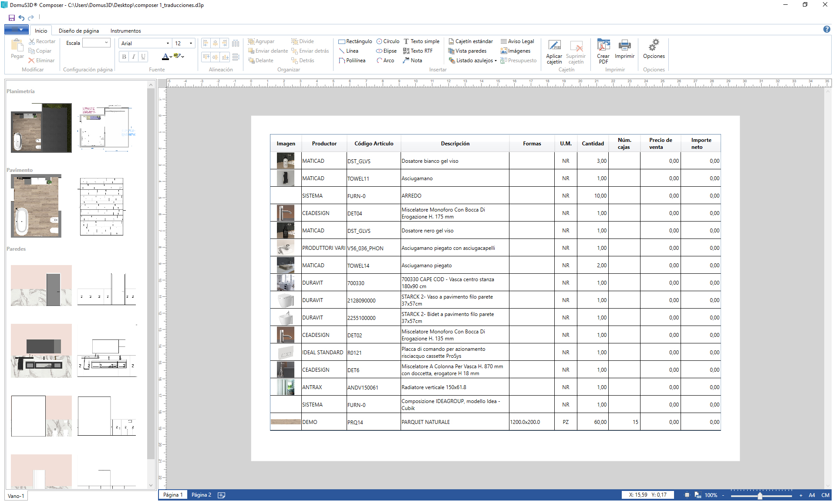Align objects center horizontally icon
Screen dimensions: 836x504
216,43
